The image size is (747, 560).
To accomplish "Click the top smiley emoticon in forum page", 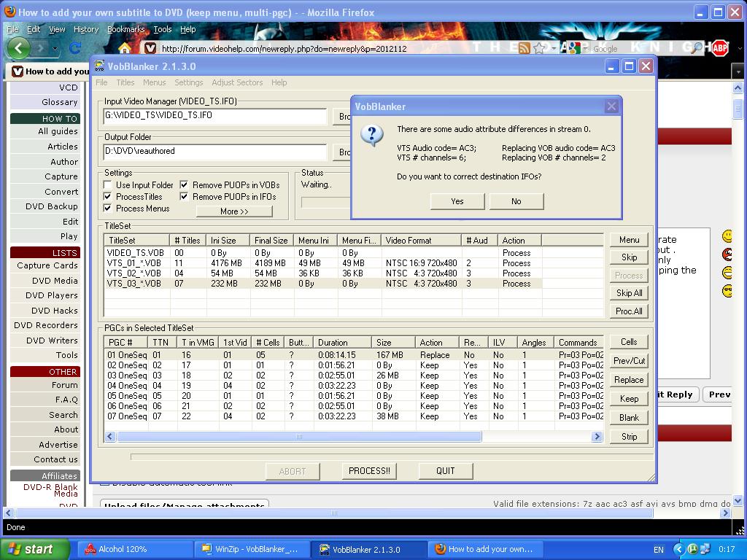I will click(727, 236).
